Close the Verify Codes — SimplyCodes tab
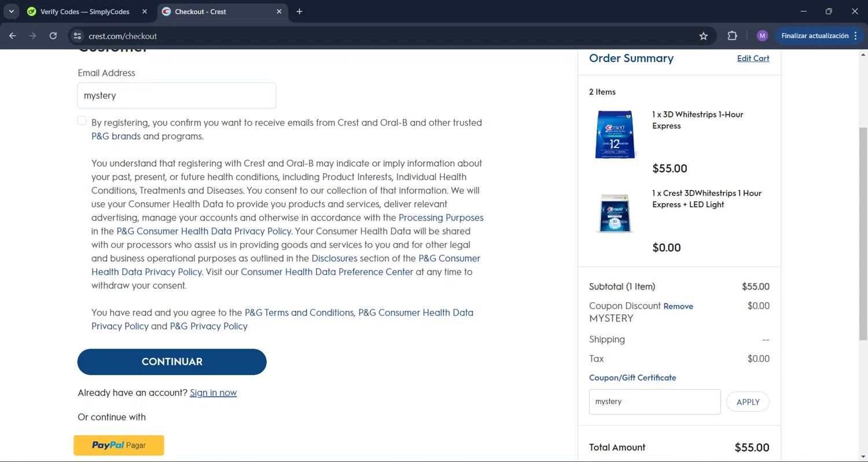The image size is (868, 462). [x=145, y=12]
